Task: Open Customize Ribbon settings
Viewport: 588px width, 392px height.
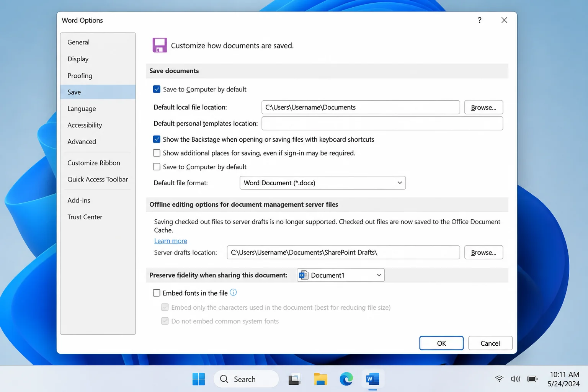Action: pyautogui.click(x=98, y=163)
